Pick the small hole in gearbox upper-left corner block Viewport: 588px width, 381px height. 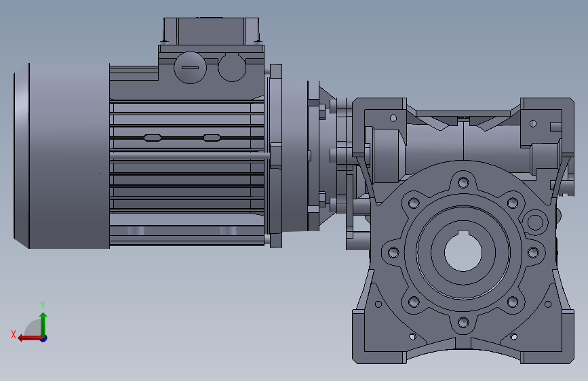point(393,119)
